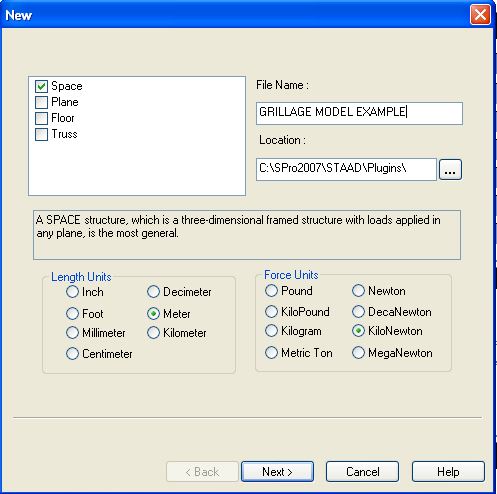
Task: Check the Plane structure type checkbox
Action: (x=41, y=102)
